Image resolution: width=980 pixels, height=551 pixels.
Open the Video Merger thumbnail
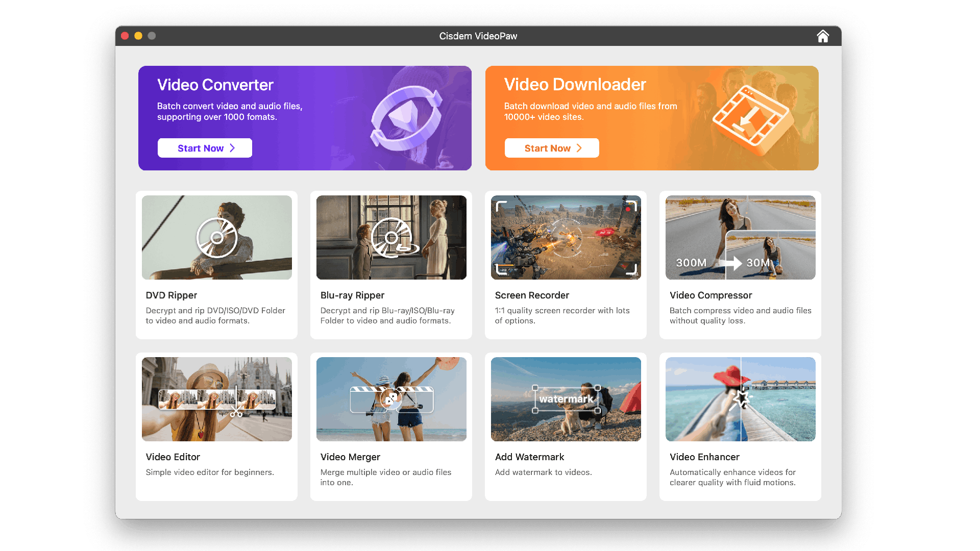click(391, 399)
